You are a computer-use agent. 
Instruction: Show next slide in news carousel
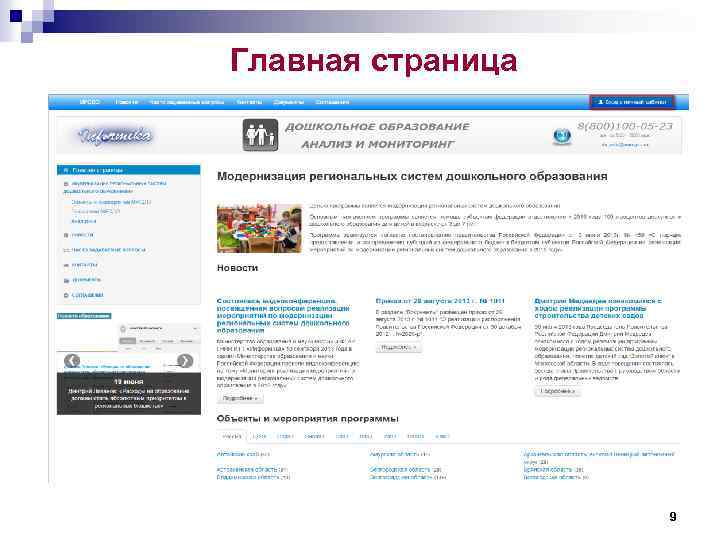[x=185, y=361]
